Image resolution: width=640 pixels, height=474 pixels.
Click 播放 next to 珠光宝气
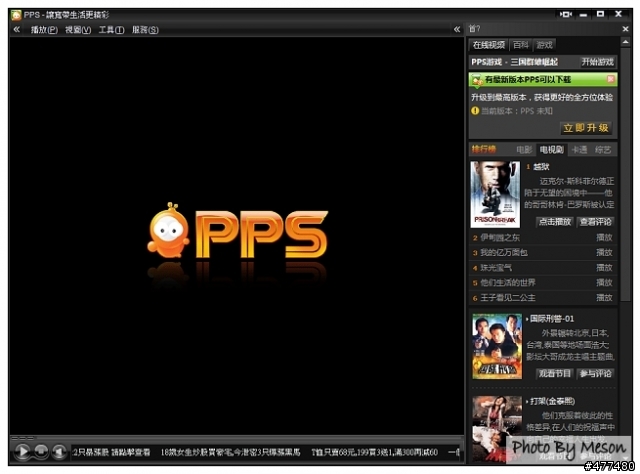pyautogui.click(x=604, y=268)
